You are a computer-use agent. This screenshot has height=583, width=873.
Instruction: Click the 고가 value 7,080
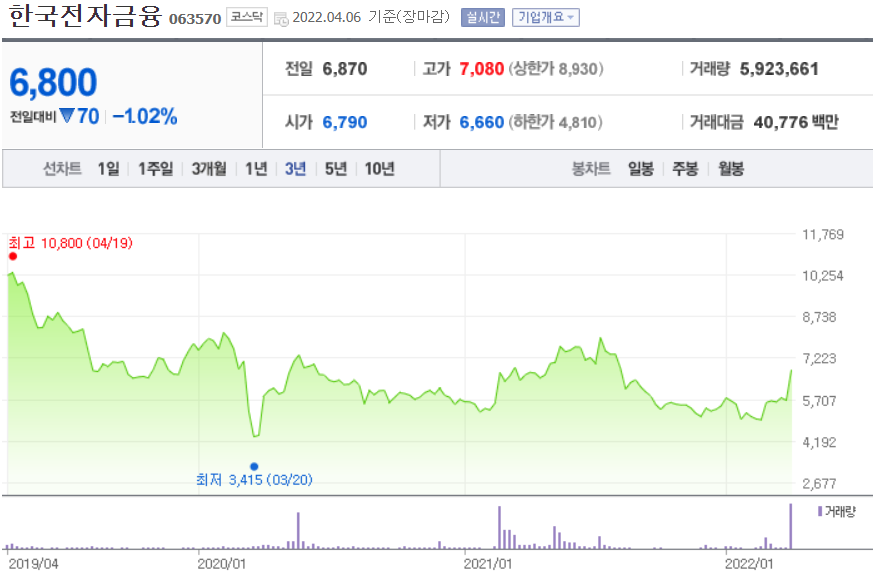tap(482, 69)
